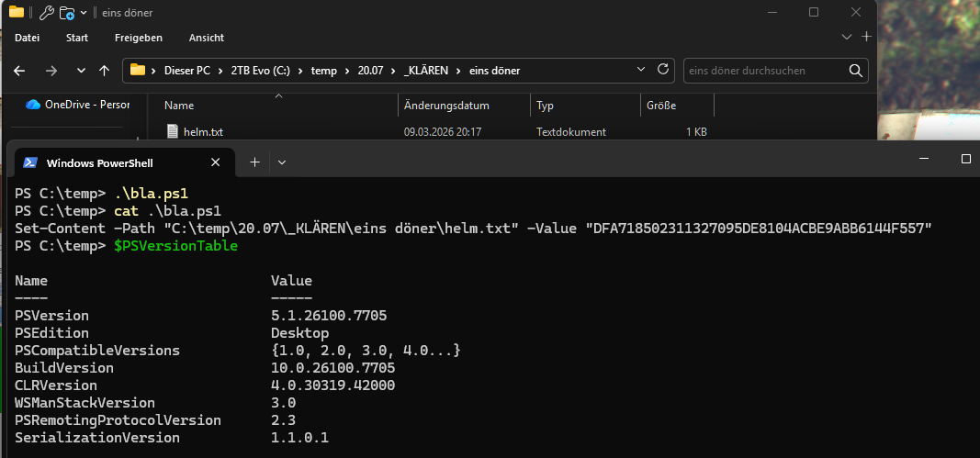Click the PSRemotingProtocolVersion row name
This screenshot has width=980, height=458.
(118, 420)
